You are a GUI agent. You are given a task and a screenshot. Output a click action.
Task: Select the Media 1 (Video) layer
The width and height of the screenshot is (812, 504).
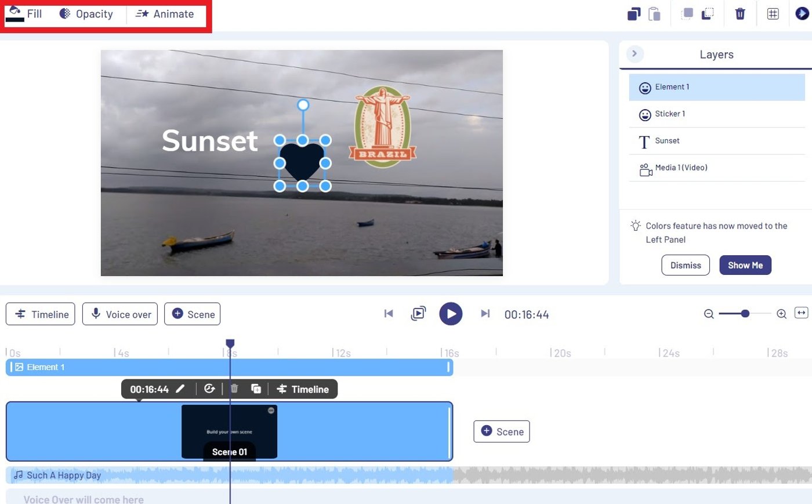(680, 167)
